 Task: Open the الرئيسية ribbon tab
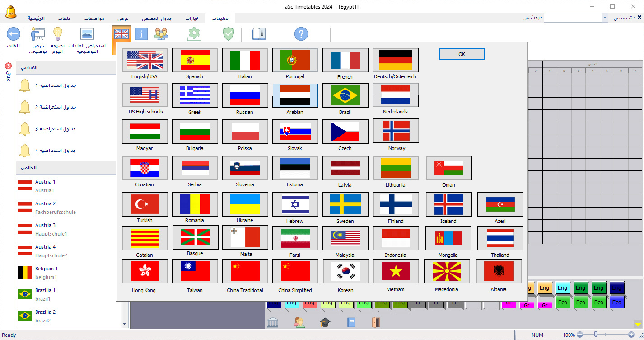click(36, 19)
